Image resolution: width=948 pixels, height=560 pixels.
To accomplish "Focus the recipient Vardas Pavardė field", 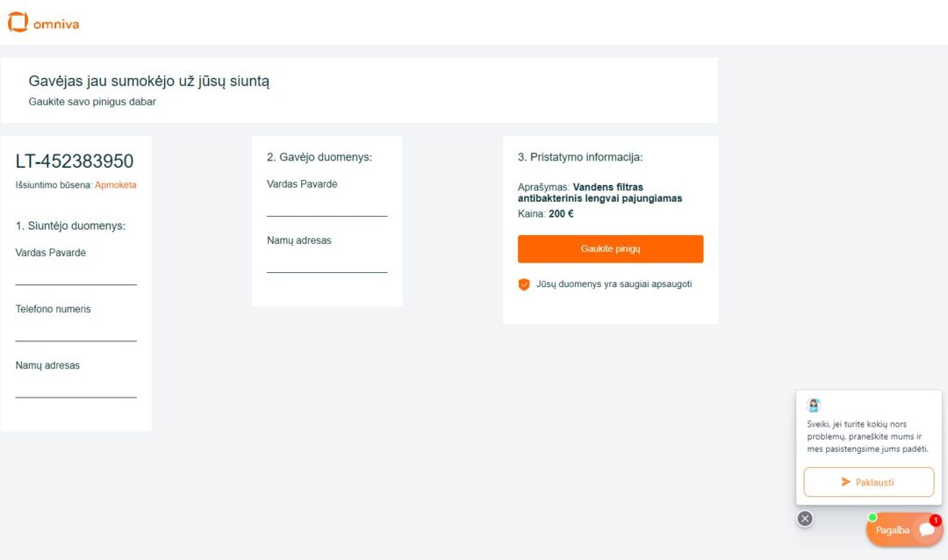I will [327, 207].
